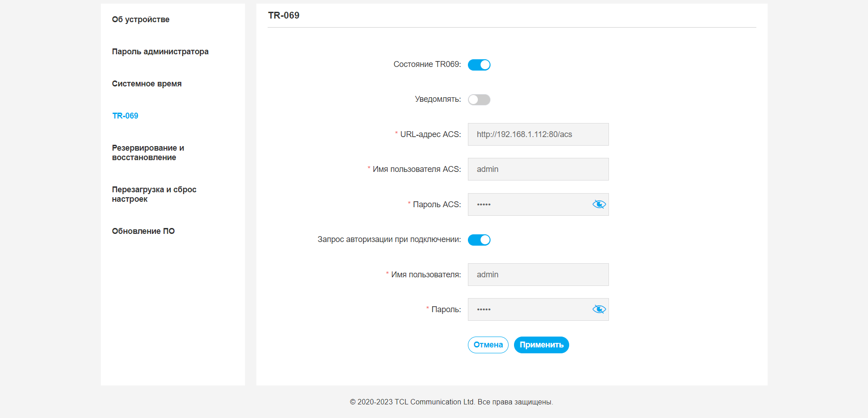Enable the Уведомлять toggle
This screenshot has height=418, width=868.
[x=479, y=100]
